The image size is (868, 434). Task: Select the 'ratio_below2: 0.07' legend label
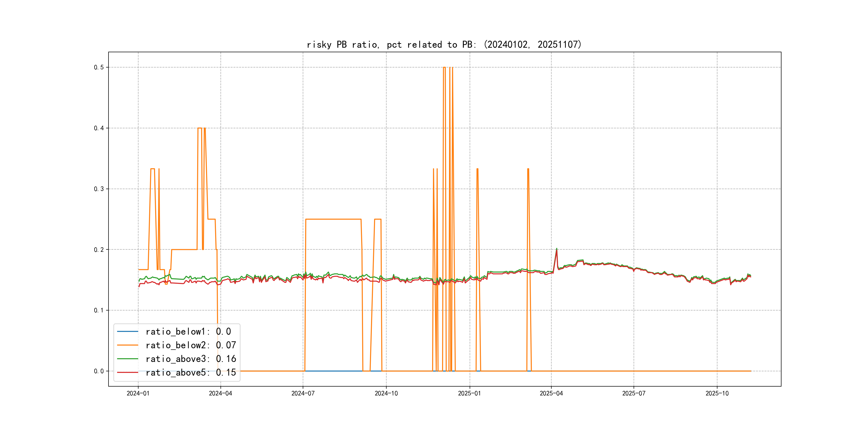click(x=191, y=345)
